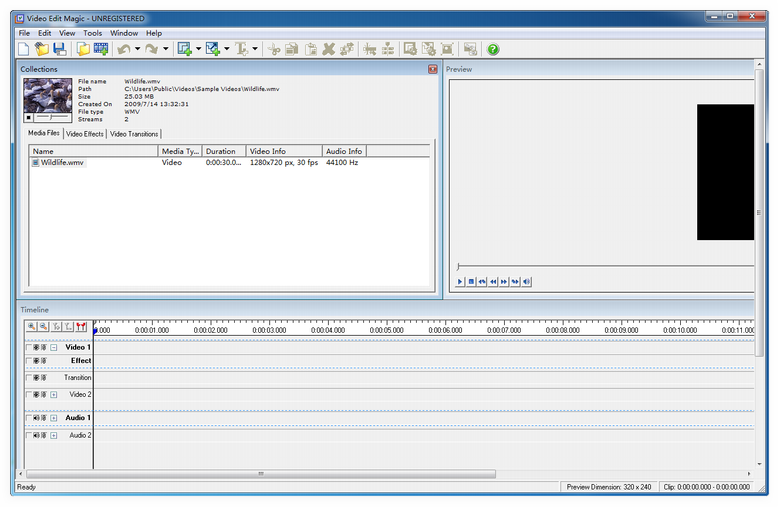
Task: Select the Wildlife.wmv file in the list
Action: click(62, 162)
